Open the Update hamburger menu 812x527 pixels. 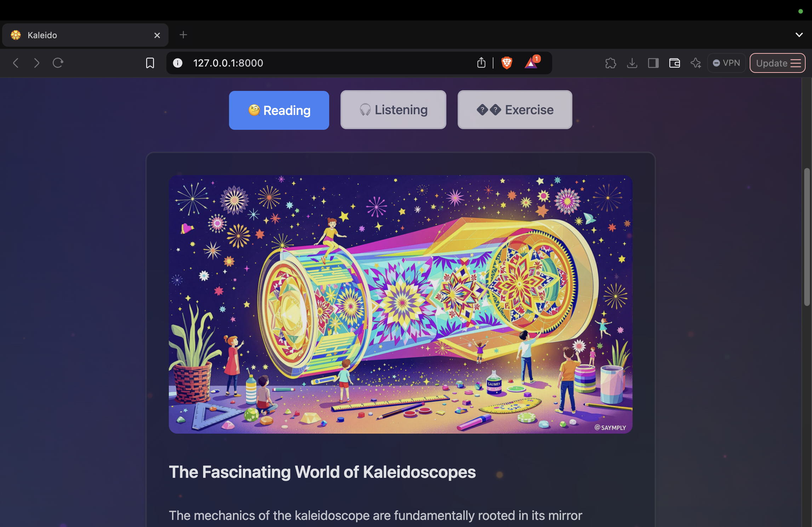(777, 63)
